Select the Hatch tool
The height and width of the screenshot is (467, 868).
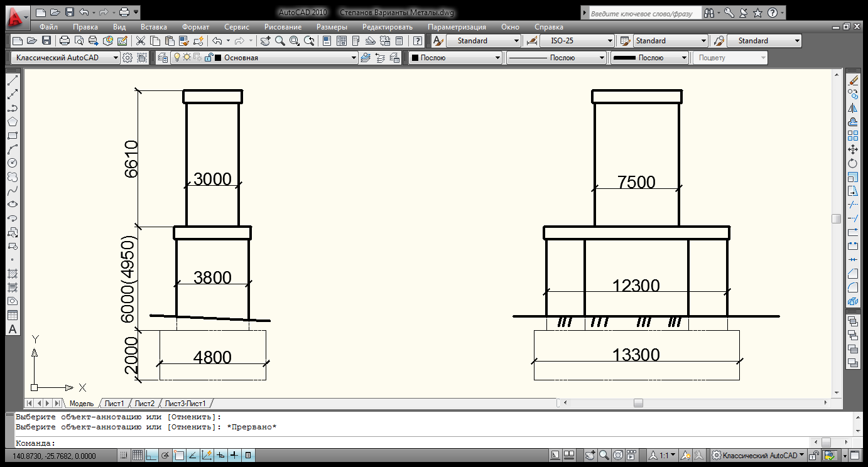(12, 274)
